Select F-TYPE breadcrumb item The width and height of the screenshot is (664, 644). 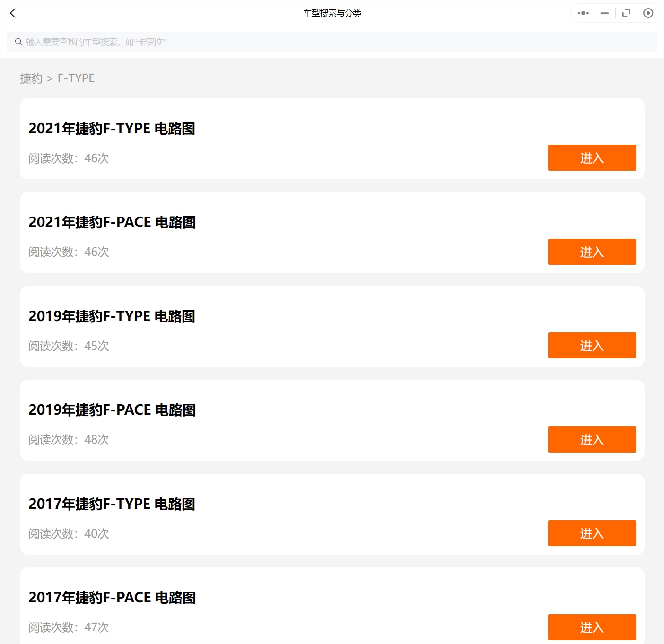(x=76, y=78)
